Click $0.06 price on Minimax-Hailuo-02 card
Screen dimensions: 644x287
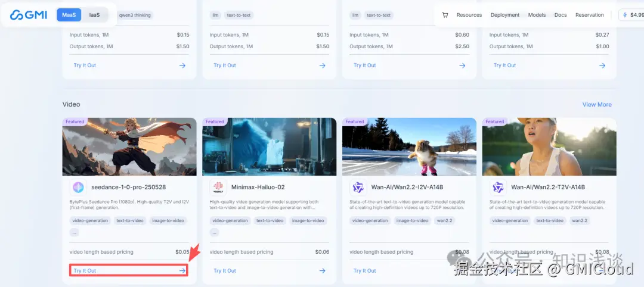pyautogui.click(x=322, y=252)
